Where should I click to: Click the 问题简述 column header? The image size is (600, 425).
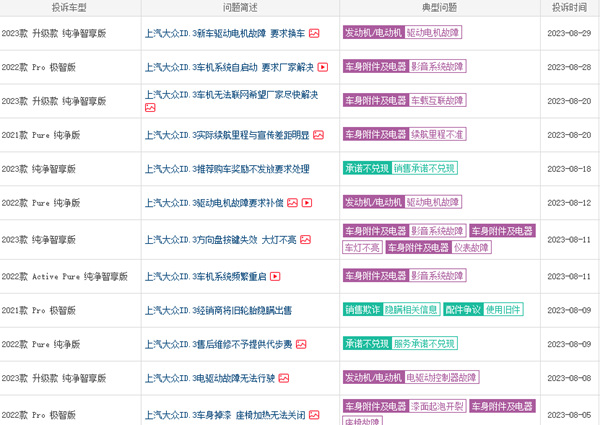[x=240, y=8]
